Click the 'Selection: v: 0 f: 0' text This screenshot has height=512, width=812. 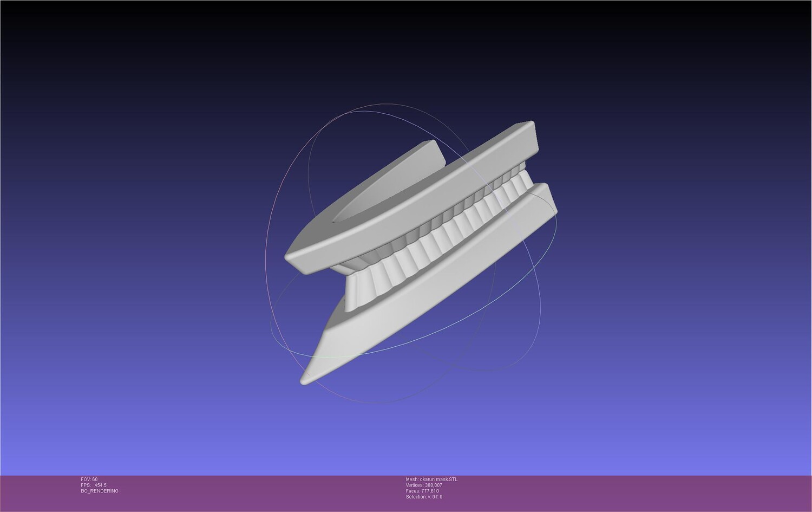(x=424, y=497)
